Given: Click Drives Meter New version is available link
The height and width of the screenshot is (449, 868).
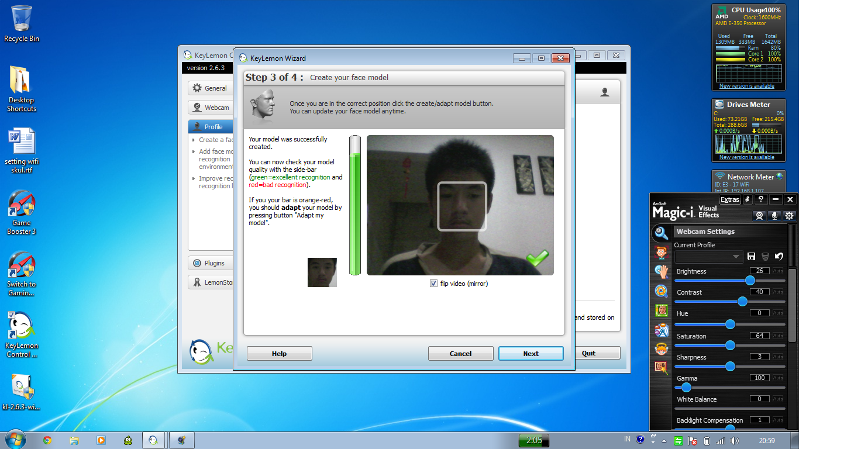Looking at the screenshot, I should coord(746,157).
